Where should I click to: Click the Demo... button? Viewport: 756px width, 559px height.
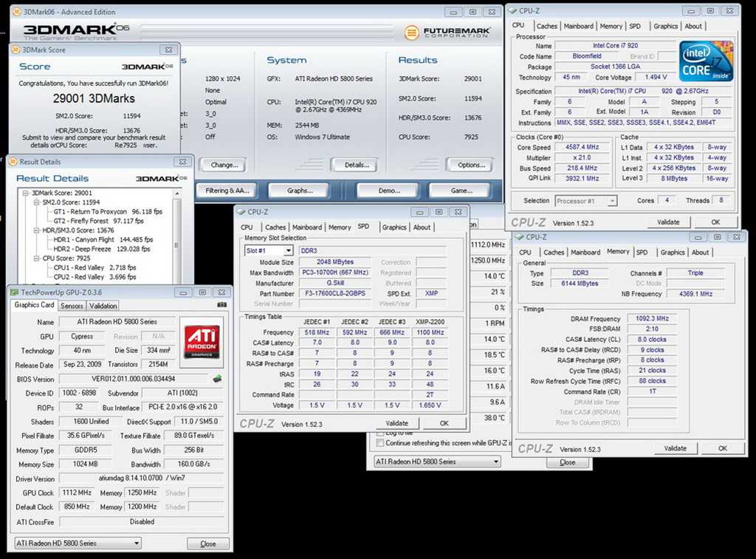[x=389, y=191]
